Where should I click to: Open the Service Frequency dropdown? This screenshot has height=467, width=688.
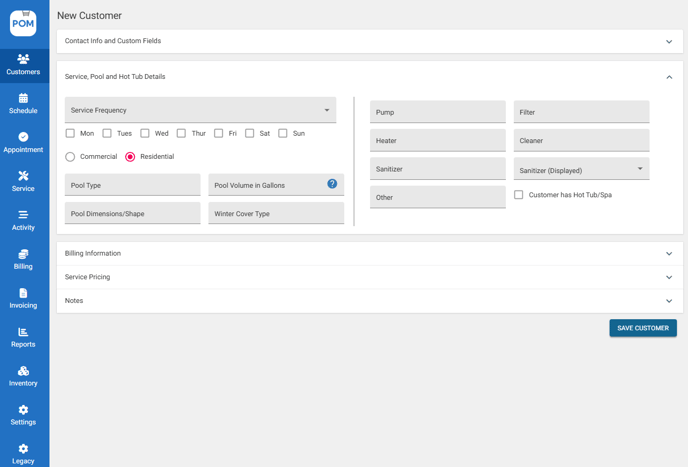tap(200, 110)
